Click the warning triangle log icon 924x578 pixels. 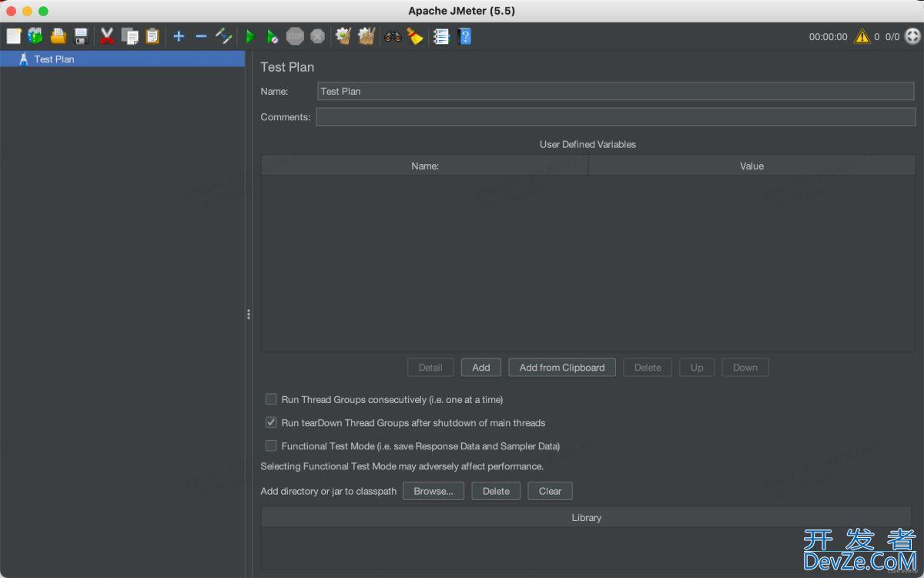[862, 36]
